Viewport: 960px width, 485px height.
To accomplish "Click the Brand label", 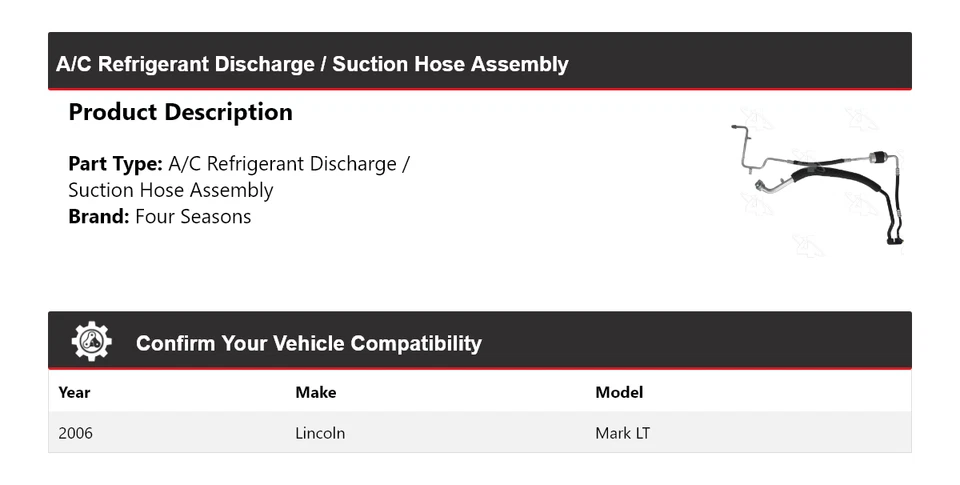I will [98, 216].
